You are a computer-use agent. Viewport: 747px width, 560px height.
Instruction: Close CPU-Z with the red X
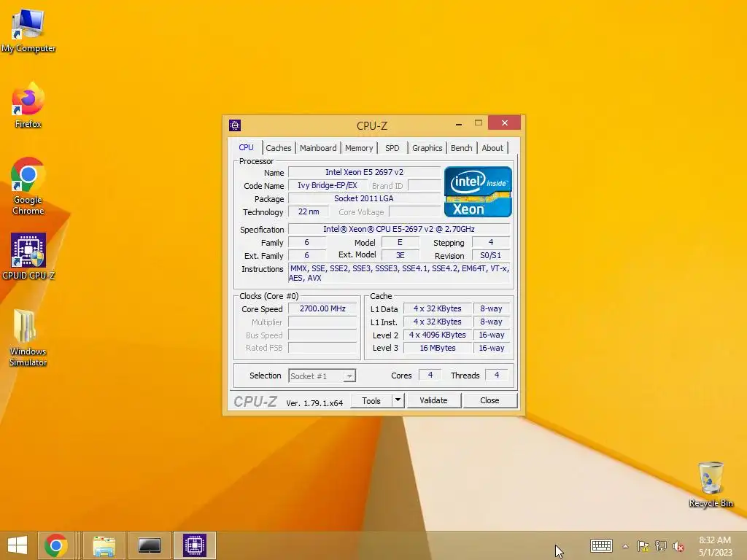505,122
